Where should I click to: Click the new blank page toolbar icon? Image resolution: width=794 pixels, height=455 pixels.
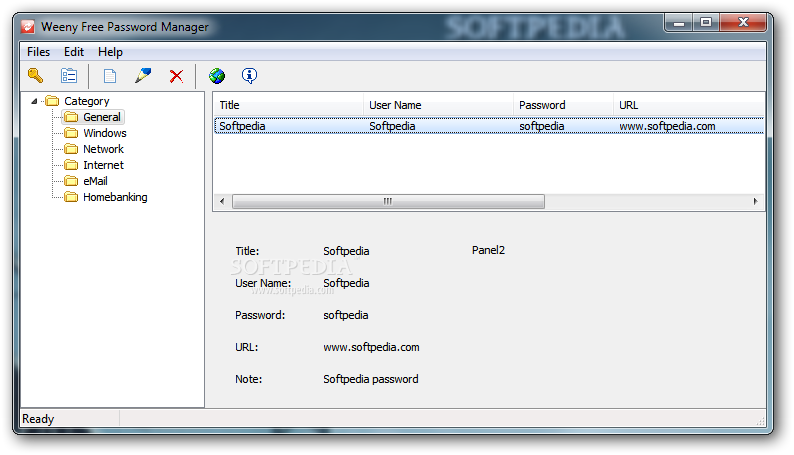click(110, 76)
